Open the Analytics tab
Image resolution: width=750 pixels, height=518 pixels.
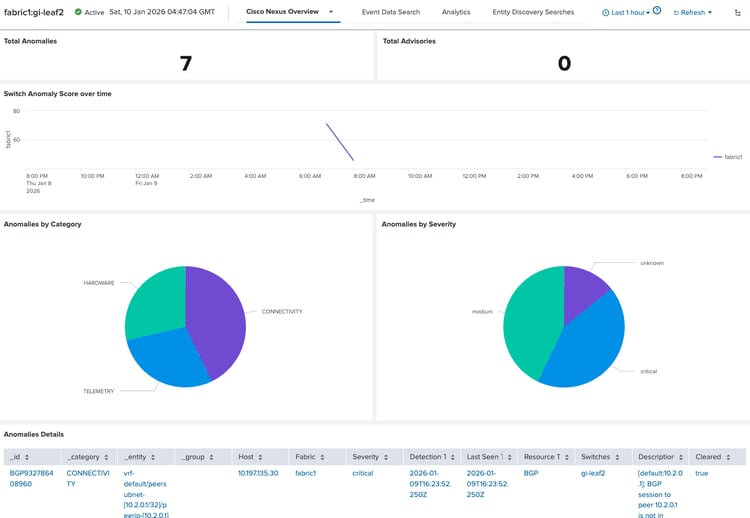tap(456, 12)
